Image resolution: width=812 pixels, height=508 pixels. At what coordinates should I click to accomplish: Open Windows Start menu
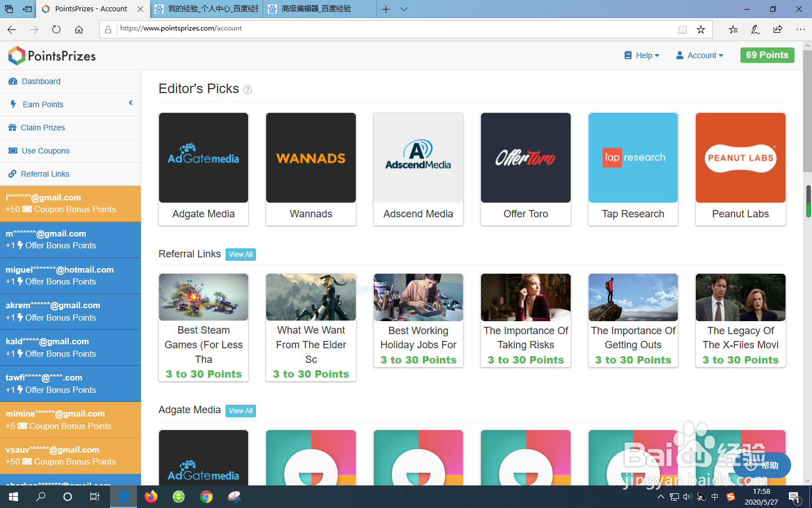coord(14,497)
